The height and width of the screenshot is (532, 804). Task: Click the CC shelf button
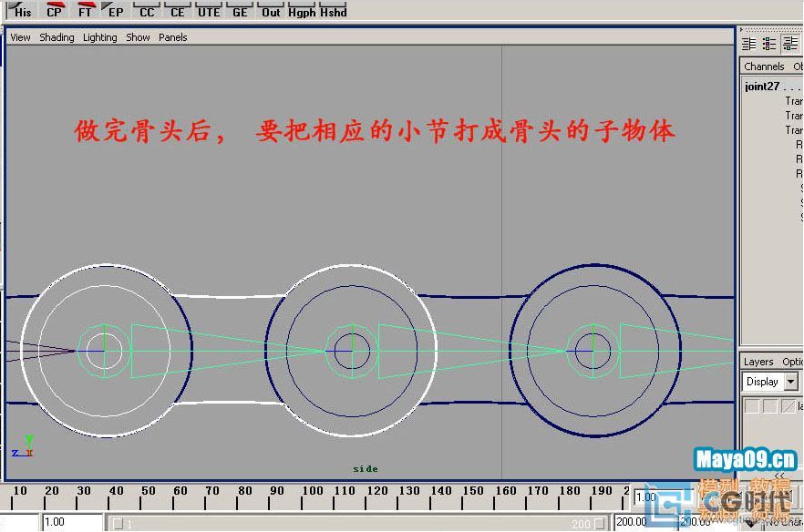coord(147,10)
